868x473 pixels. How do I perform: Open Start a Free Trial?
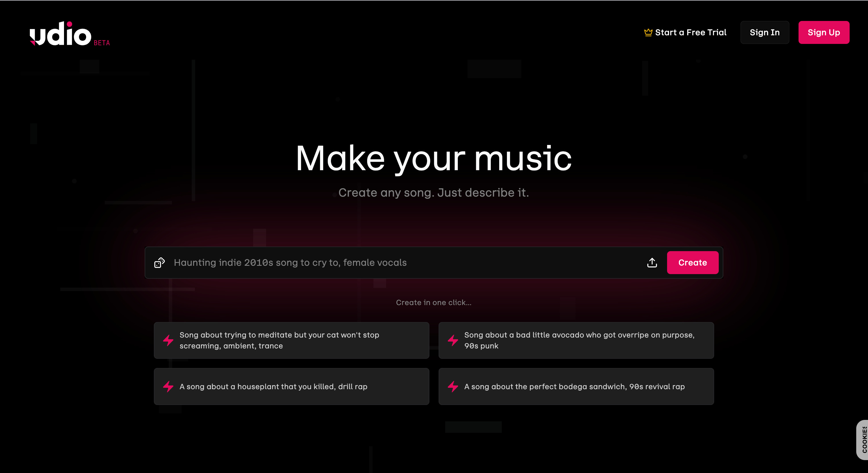691,32
